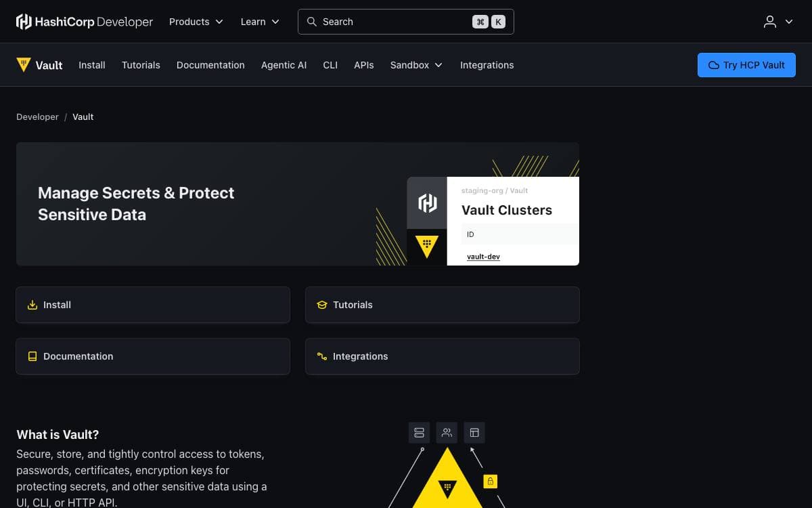
Task: Open the Products dropdown menu
Action: [196, 22]
